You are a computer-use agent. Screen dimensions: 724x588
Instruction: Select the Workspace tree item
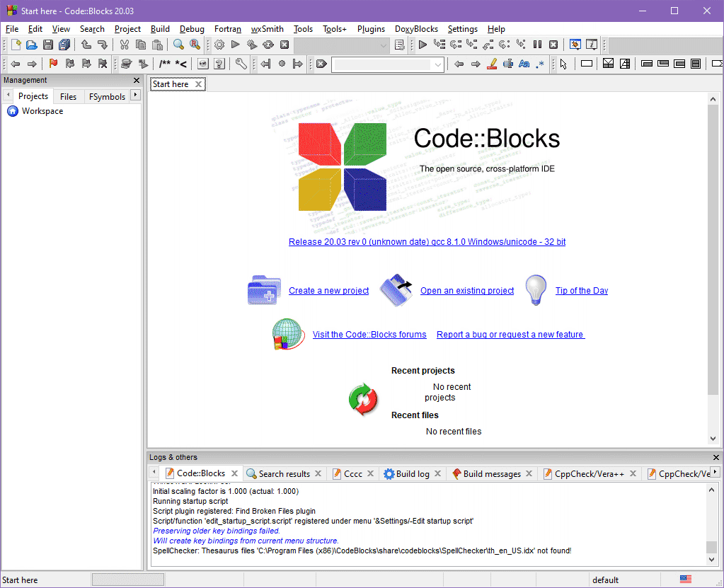point(42,111)
